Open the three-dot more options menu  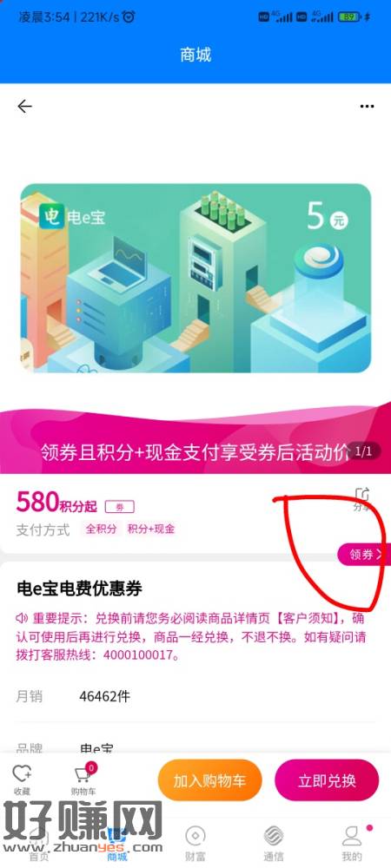(367, 106)
